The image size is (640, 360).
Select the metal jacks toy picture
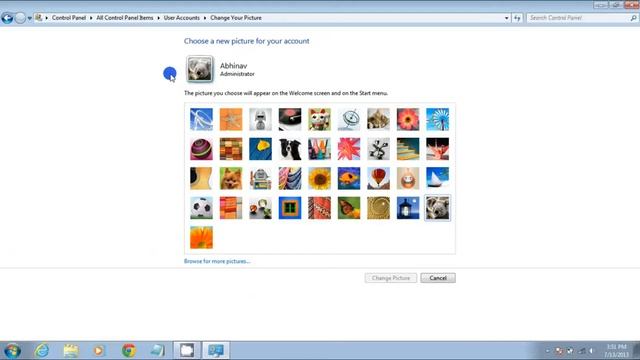tap(378, 149)
